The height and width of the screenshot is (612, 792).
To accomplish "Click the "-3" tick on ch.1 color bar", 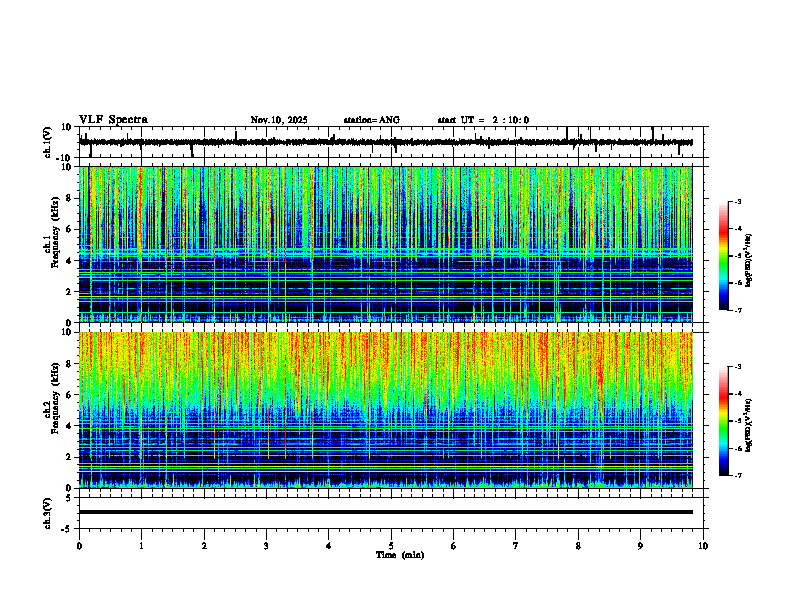I will [x=738, y=201].
